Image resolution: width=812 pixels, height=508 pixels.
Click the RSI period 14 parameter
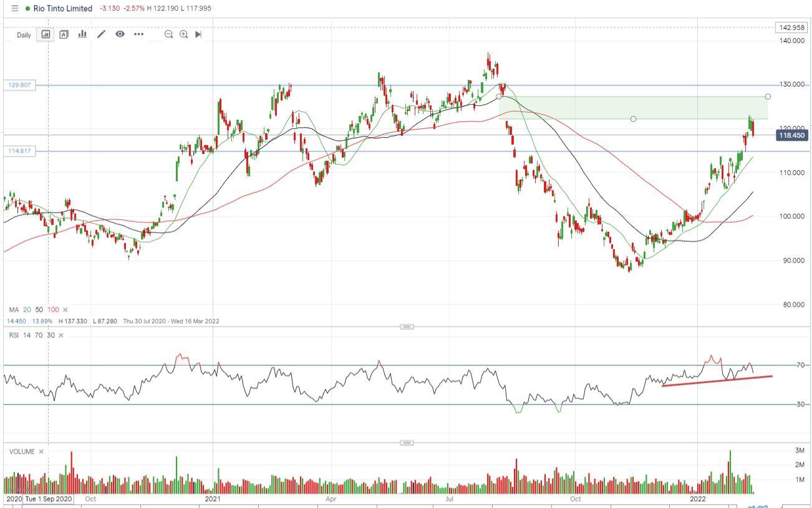tap(27, 335)
